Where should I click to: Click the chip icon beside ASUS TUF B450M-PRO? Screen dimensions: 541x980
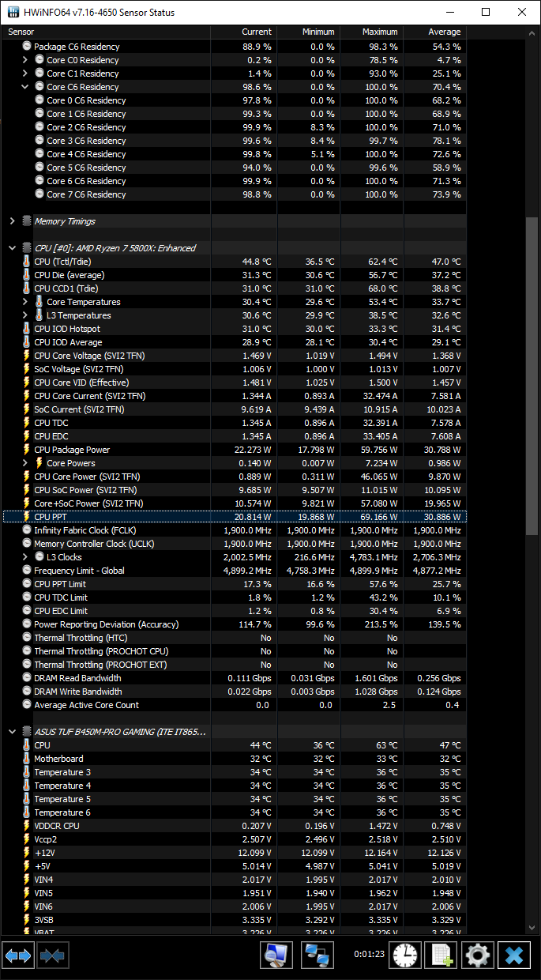pyautogui.click(x=27, y=732)
